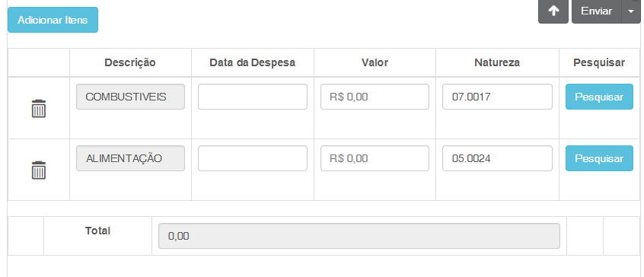Focus the Data da Despesa field for COMBUSTIVEIS
This screenshot has width=644, height=277.
pos(253,97)
